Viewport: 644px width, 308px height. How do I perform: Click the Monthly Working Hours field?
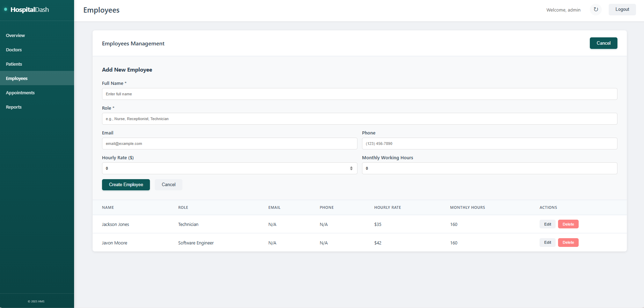tap(489, 168)
